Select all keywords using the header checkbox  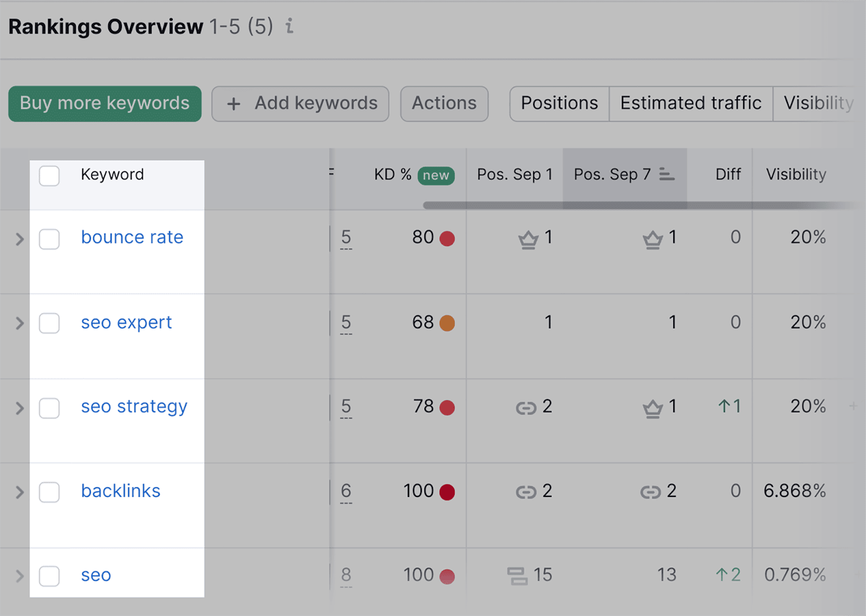pyautogui.click(x=49, y=175)
